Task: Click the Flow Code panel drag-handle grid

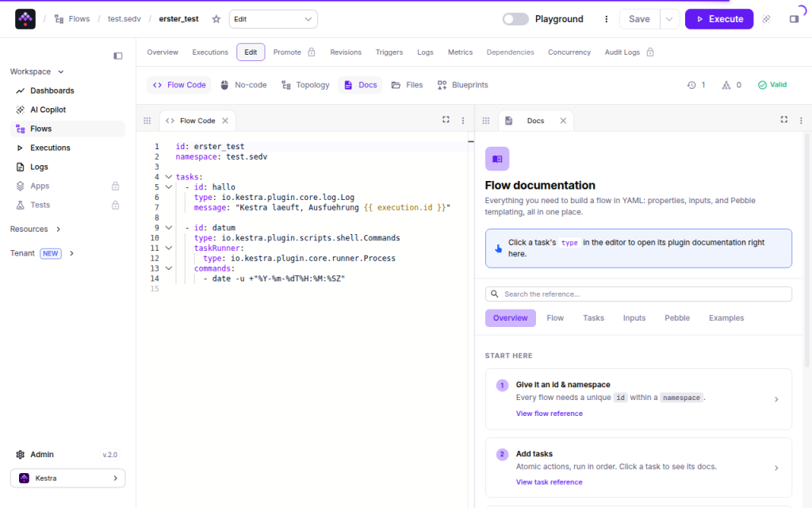Action: point(147,121)
